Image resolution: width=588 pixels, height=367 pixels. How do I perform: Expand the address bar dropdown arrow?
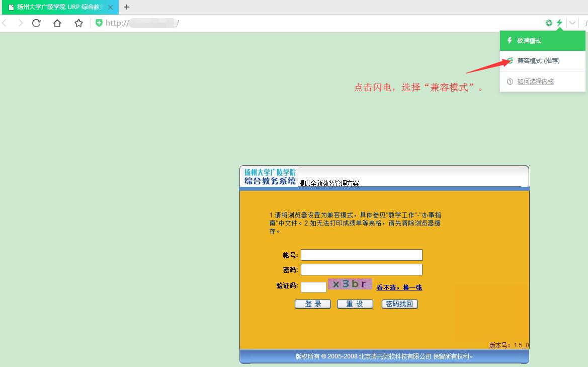(572, 23)
